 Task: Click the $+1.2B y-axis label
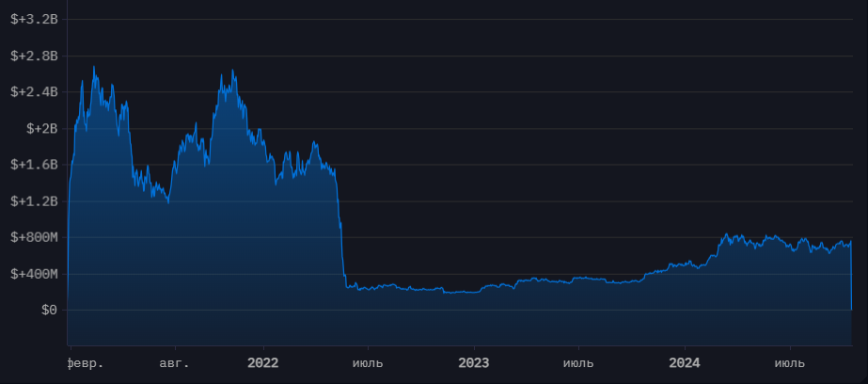34,201
